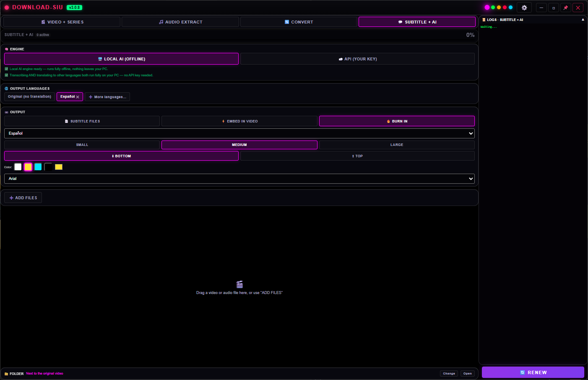Click the 0% progress indicator
Viewport: 588px width, 380px height.
pyautogui.click(x=470, y=35)
